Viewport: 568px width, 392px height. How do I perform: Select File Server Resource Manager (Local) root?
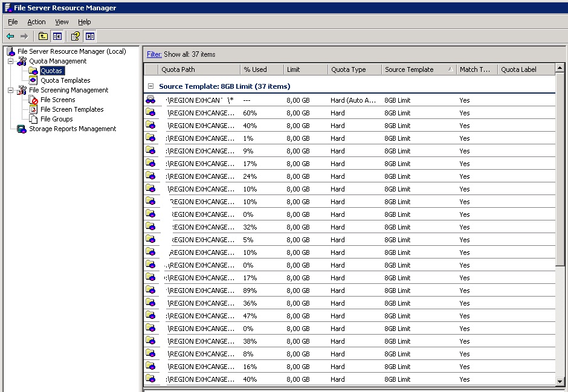(72, 51)
